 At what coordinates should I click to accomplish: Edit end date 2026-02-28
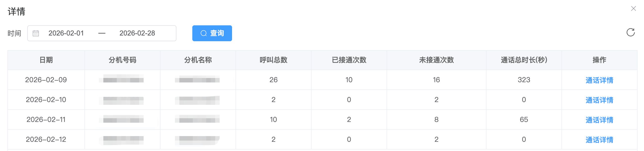pos(137,33)
